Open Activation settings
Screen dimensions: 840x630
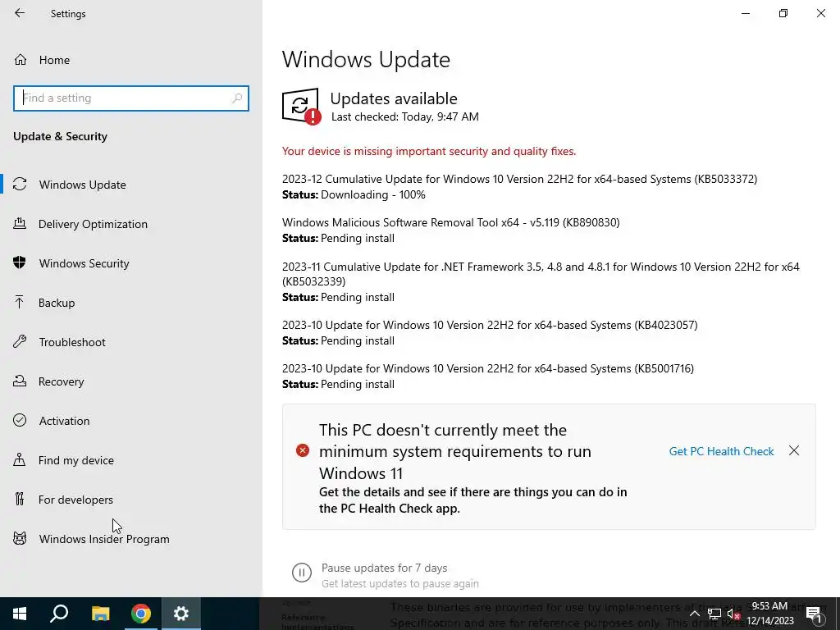click(64, 421)
